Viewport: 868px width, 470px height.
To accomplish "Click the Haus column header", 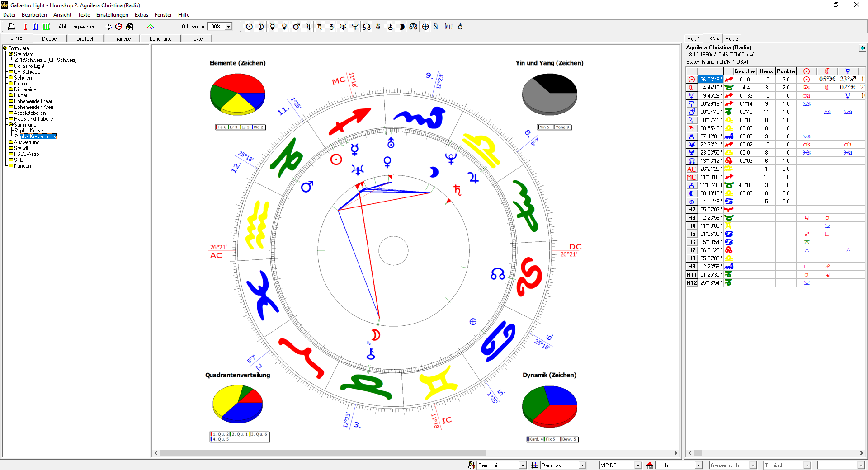I will [766, 71].
